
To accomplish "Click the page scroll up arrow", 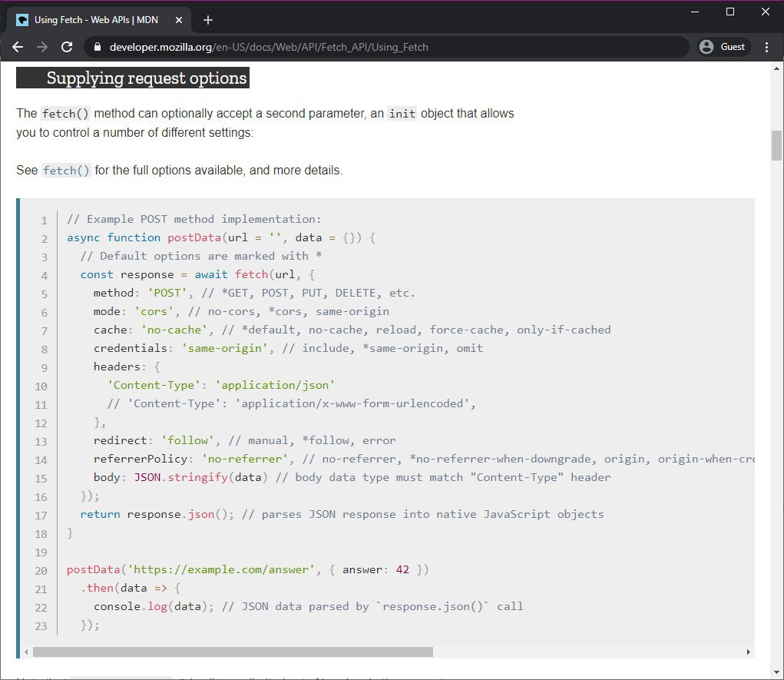I will [x=776, y=68].
